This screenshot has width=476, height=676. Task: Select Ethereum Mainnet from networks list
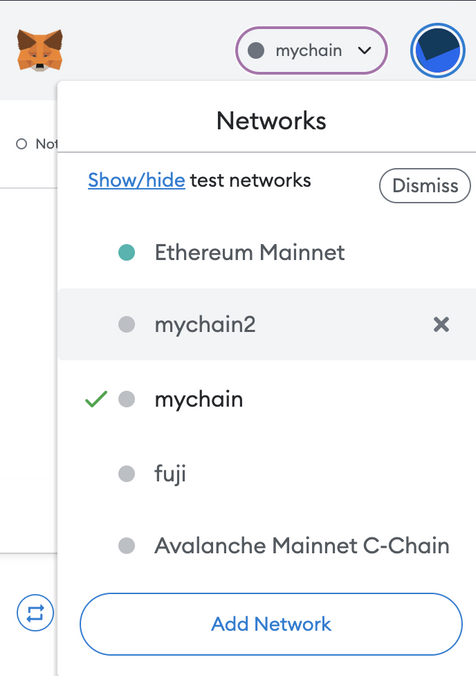(x=267, y=252)
